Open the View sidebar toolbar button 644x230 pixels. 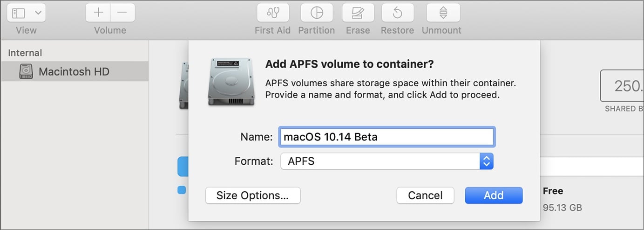[x=26, y=13]
